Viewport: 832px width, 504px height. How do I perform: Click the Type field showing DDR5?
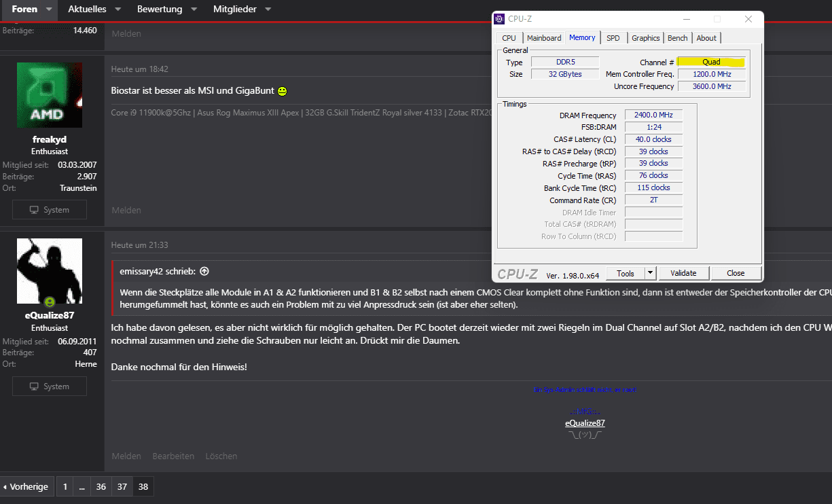click(565, 62)
